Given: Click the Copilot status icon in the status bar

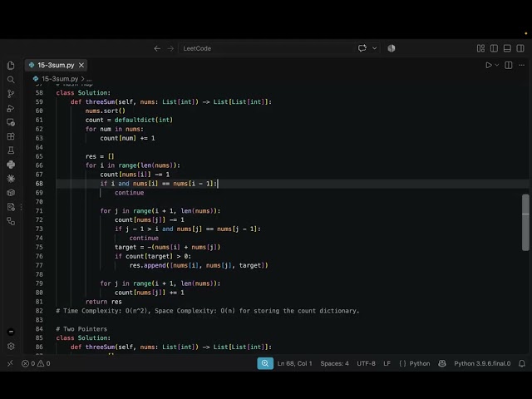Looking at the screenshot, I should [442, 363].
